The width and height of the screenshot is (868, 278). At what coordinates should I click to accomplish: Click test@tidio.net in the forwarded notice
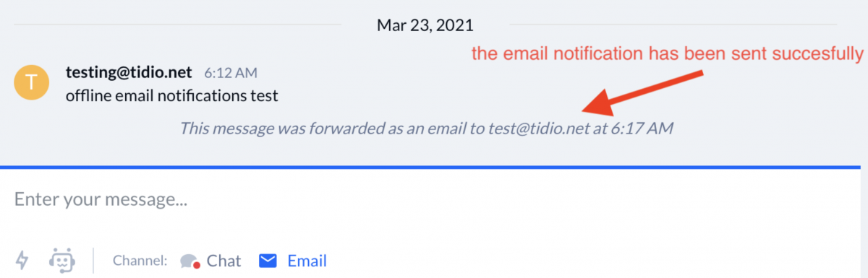click(535, 129)
